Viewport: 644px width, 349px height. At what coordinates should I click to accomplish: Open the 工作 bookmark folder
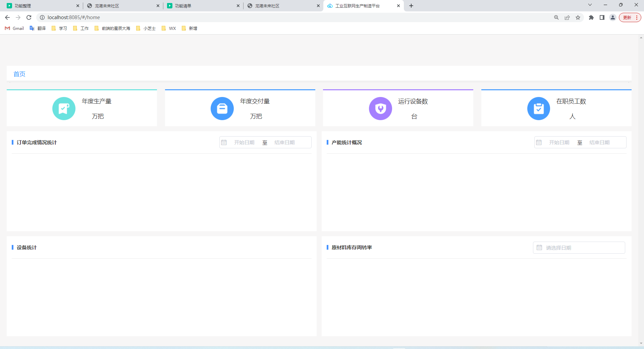80,29
